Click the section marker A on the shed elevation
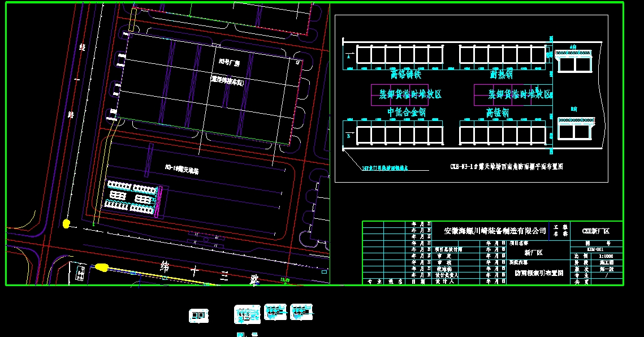Image resolution: width=644 pixels, height=337 pixels. [x=348, y=57]
